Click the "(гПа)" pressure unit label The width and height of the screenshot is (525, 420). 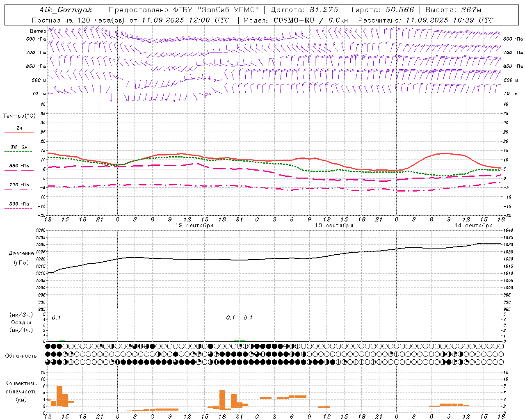21,262
